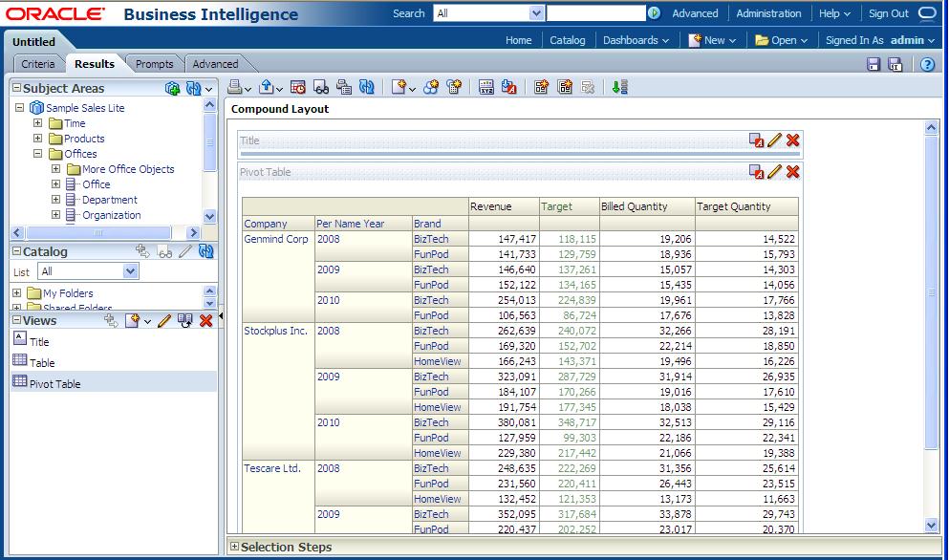Screen dimensions: 949x560
Task: Edit the Pivot Table view with its pencil icon
Action: point(775,172)
